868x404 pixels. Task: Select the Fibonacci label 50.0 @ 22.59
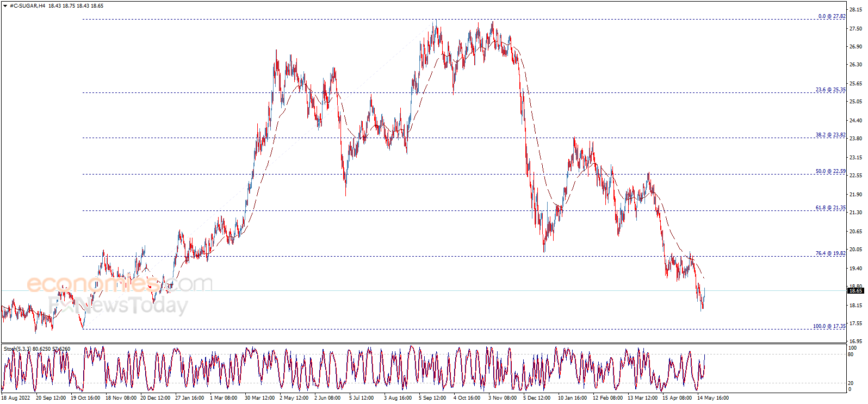coord(830,171)
